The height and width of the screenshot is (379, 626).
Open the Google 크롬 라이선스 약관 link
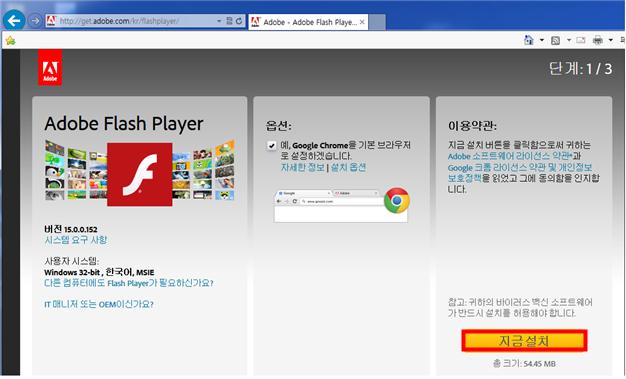click(x=519, y=173)
